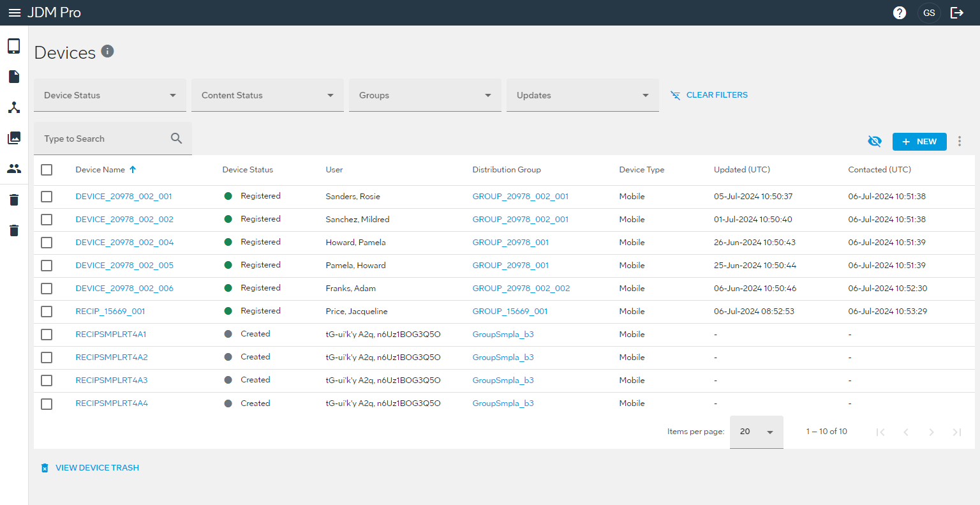Click the help question mark icon
Image resolution: width=980 pixels, height=505 pixels.
pyautogui.click(x=900, y=13)
